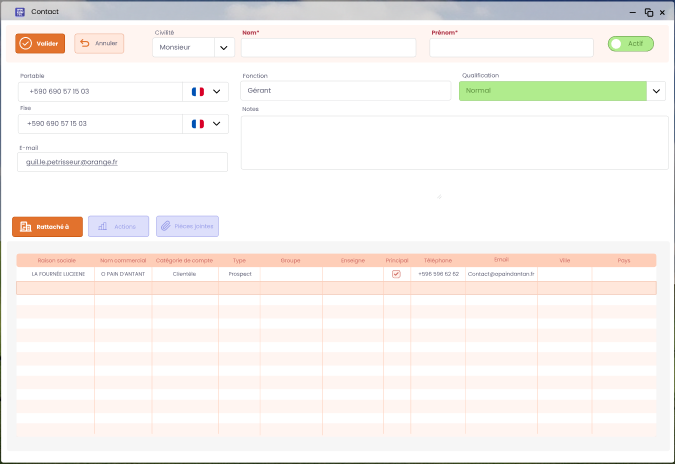Switch to the Actions tab
Viewport: 675px width, 464px height.
118,227
